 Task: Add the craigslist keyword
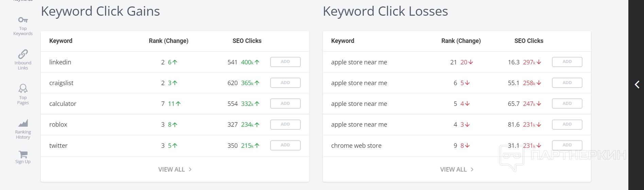285,83
